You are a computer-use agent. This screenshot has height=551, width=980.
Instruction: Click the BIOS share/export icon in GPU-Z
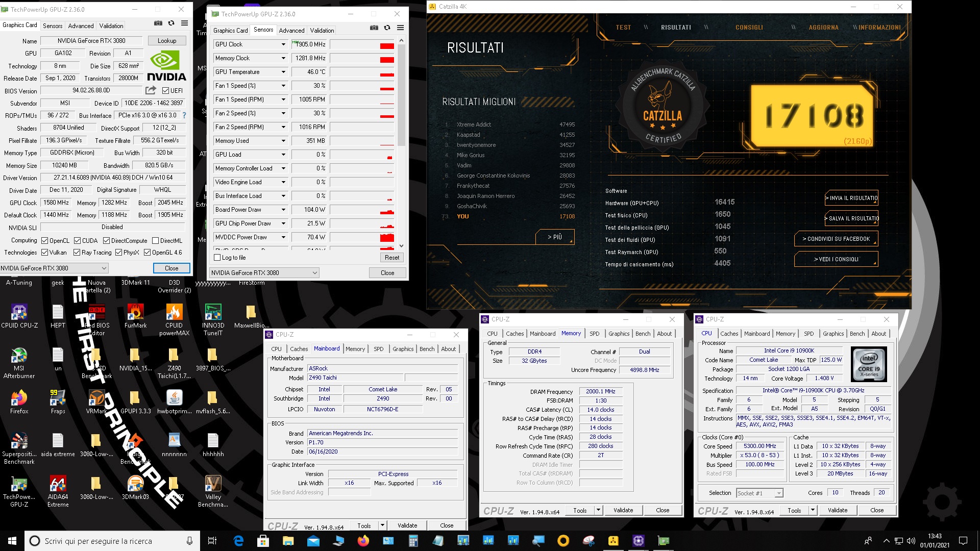pos(151,90)
